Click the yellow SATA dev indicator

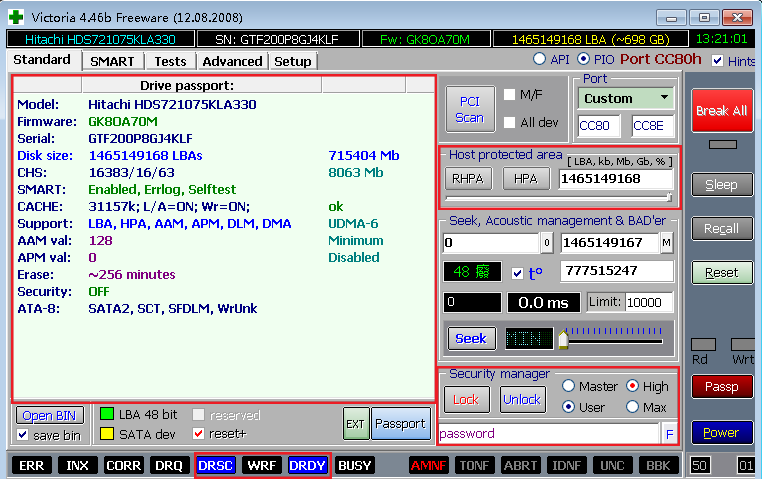(106, 433)
